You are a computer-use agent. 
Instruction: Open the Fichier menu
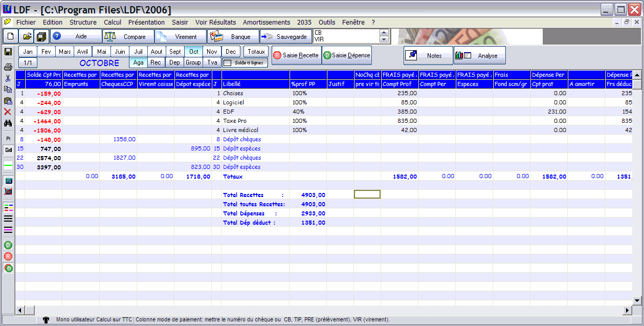coord(26,23)
